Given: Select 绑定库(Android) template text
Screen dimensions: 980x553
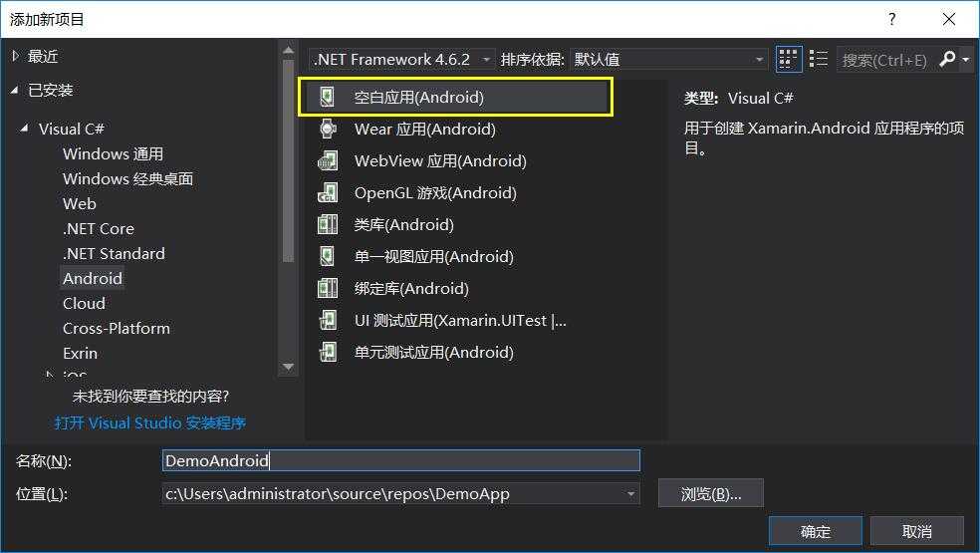Looking at the screenshot, I should [x=411, y=288].
